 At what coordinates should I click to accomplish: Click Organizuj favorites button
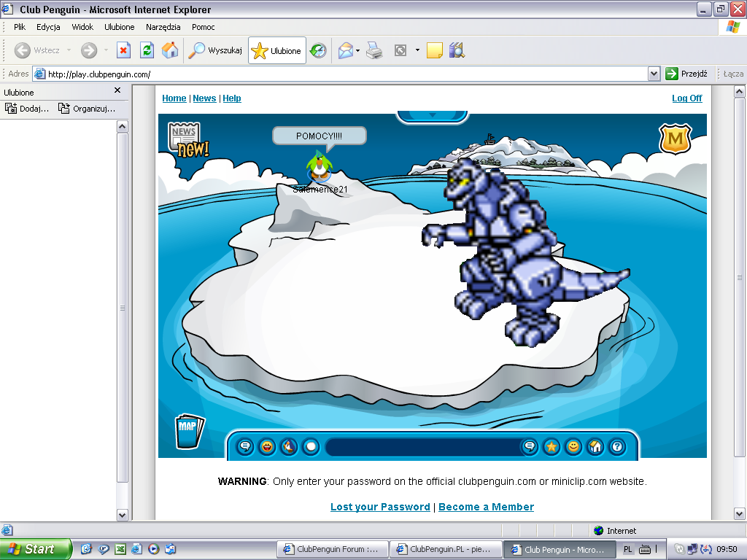coord(87,109)
